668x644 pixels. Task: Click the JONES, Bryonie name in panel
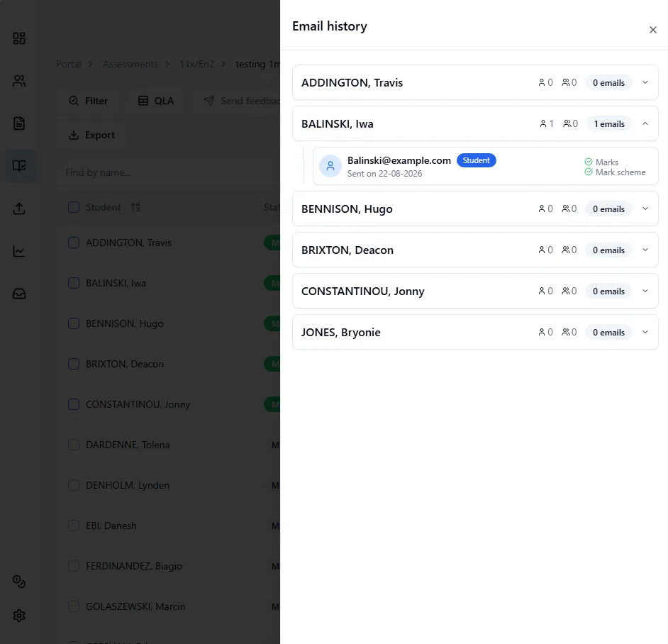[x=341, y=333]
